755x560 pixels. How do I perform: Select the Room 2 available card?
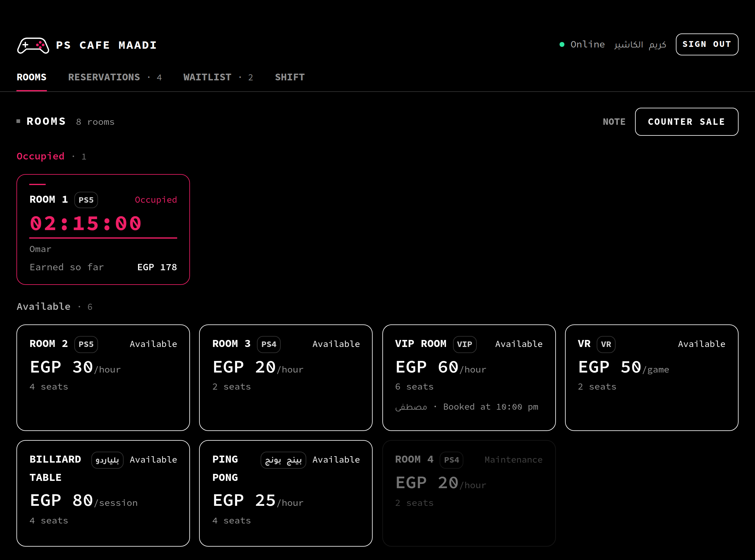(x=103, y=378)
